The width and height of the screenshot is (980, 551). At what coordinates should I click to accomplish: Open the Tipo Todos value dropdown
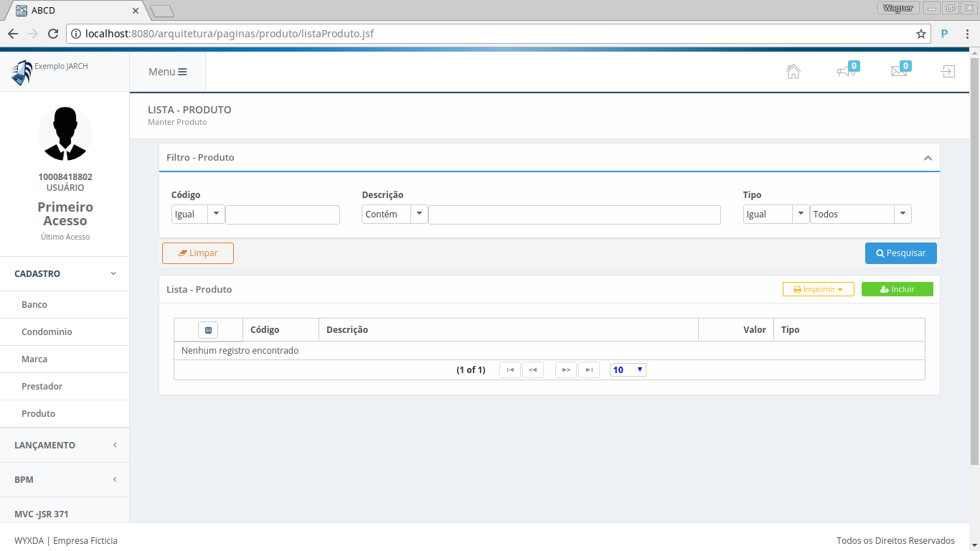(902, 215)
